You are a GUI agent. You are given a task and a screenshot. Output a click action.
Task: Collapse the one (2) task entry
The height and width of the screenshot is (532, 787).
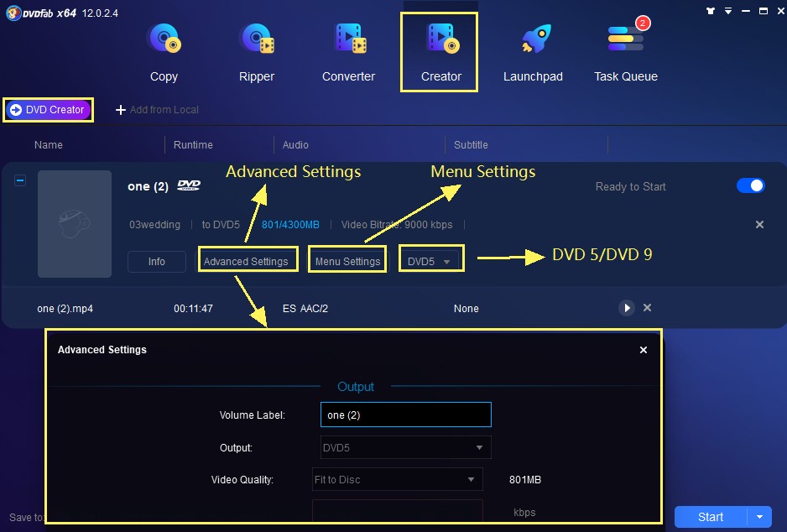(20, 180)
